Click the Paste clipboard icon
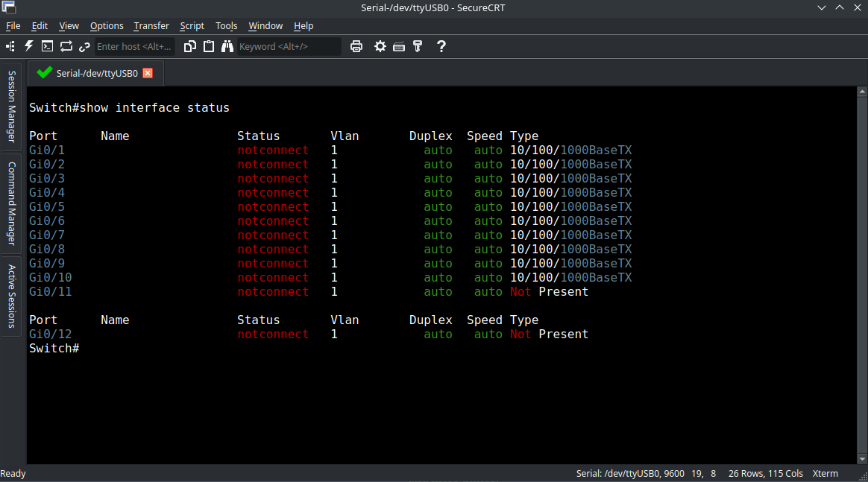The height and width of the screenshot is (482, 868). point(209,46)
